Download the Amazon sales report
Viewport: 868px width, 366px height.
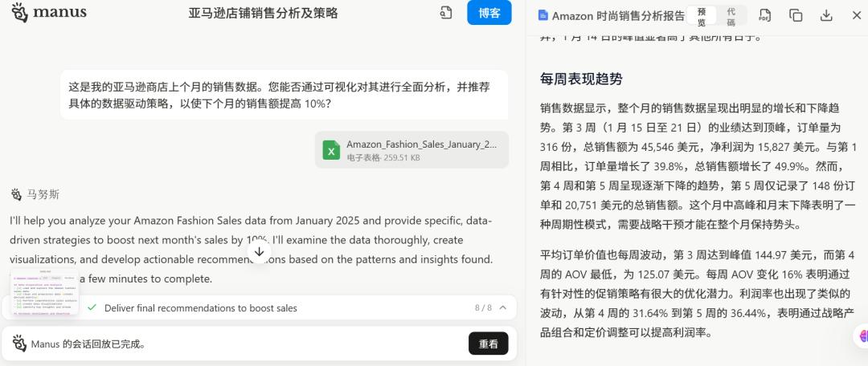click(x=826, y=15)
